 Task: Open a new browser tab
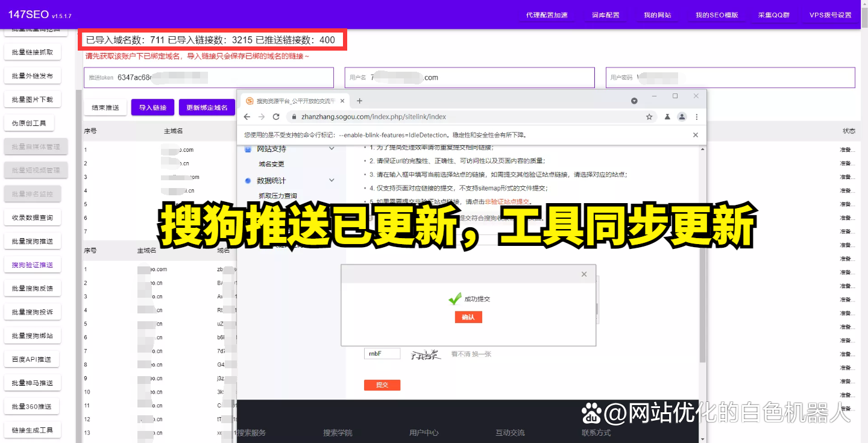pyautogui.click(x=360, y=101)
